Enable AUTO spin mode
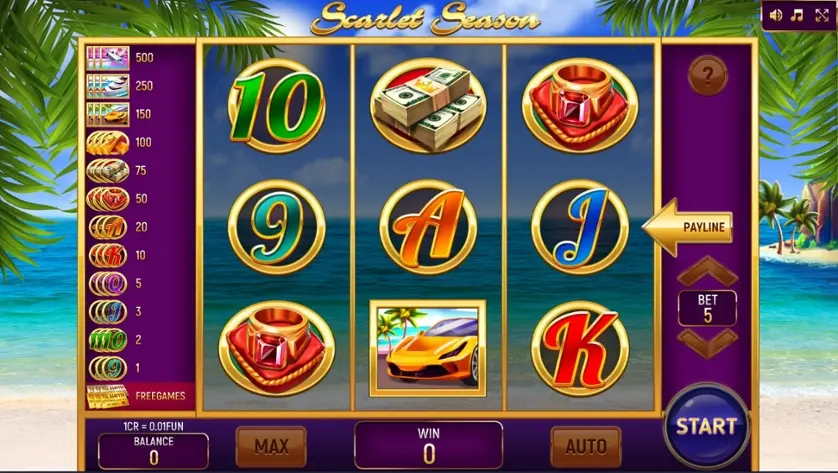The width and height of the screenshot is (838, 473). coord(586,446)
